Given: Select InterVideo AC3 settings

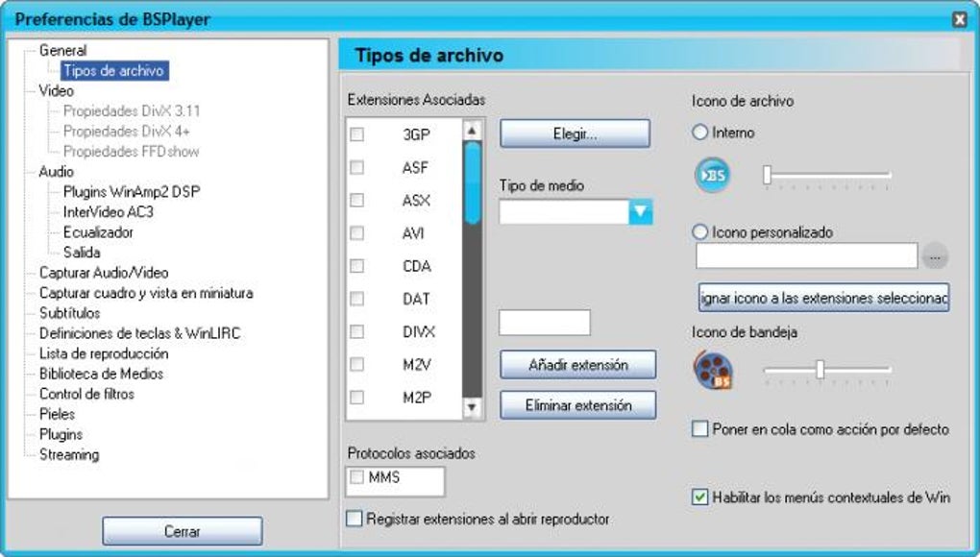Looking at the screenshot, I should (x=109, y=212).
